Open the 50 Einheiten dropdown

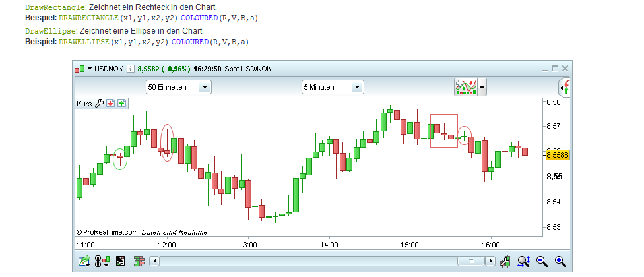tap(179, 87)
